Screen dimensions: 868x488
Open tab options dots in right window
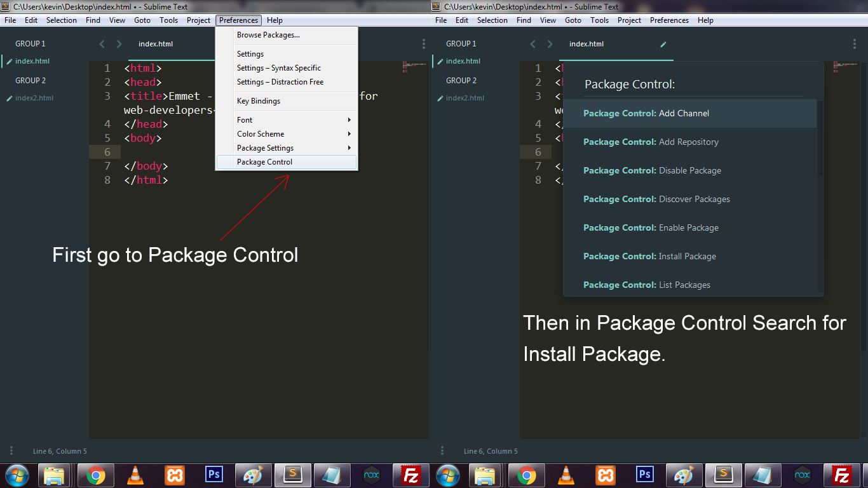855,44
